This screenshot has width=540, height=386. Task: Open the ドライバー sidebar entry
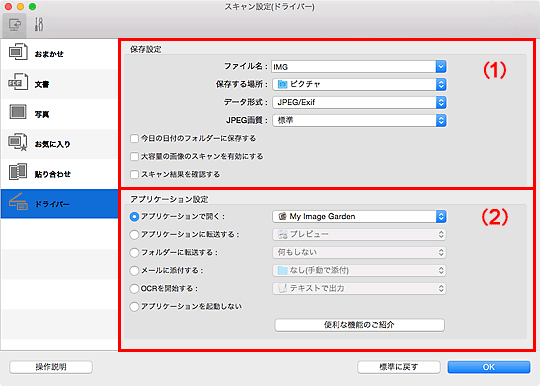click(x=59, y=204)
